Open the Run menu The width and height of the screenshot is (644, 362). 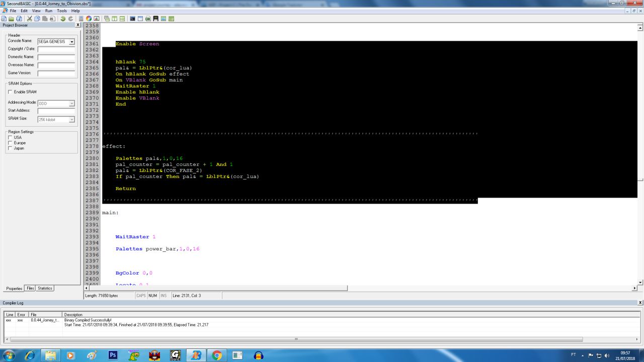49,11
